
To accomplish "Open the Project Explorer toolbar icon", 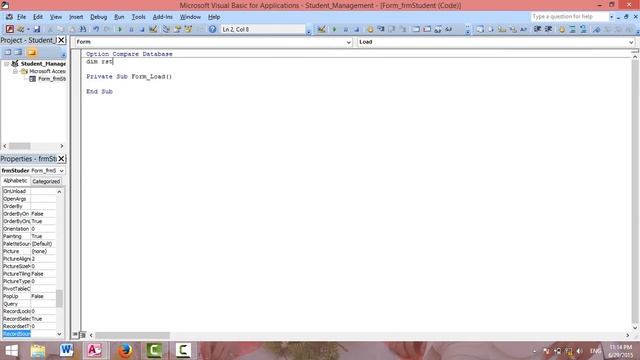I will [x=166, y=29].
